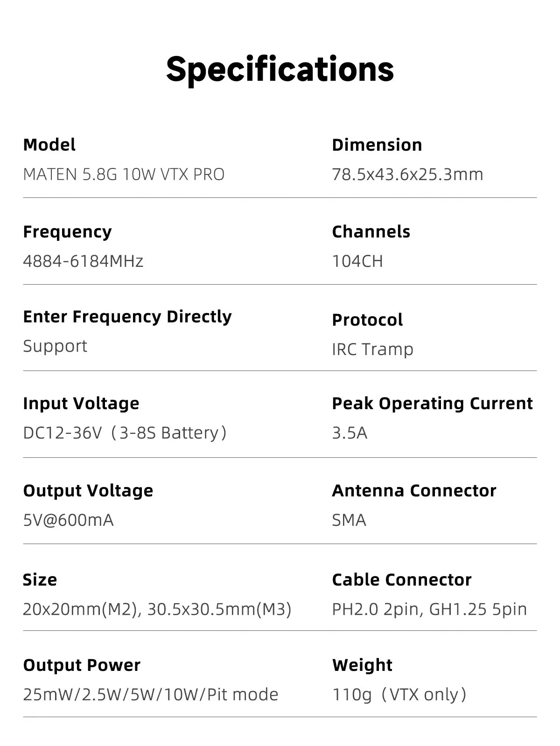This screenshot has width=560, height=746.
Task: Click the Frequency label
Action: coord(67,231)
